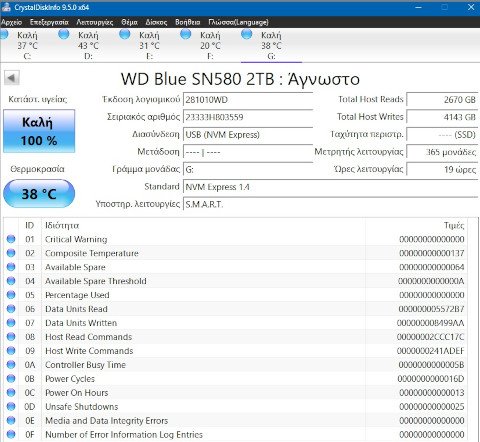Click the status dot for Composite Temperature
480x442 pixels.
(x=11, y=253)
